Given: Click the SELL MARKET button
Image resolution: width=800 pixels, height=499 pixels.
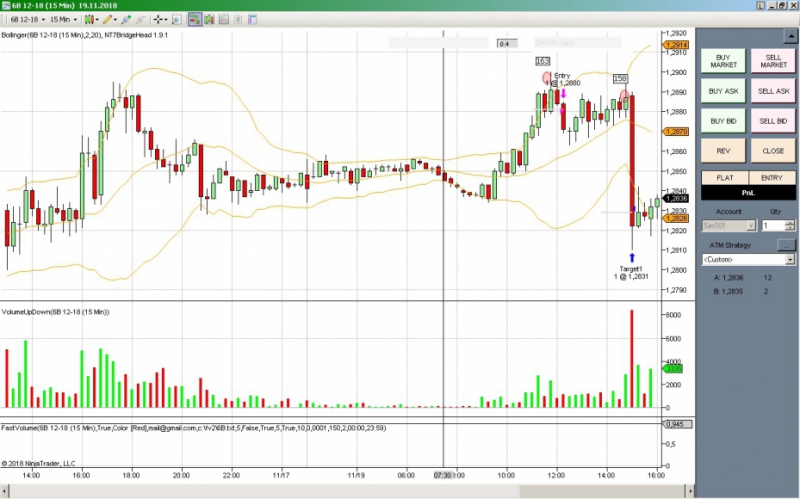Looking at the screenshot, I should [773, 61].
